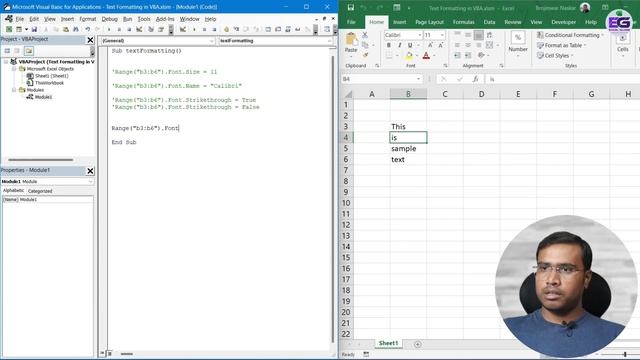Click the View Microsoft Excel icon in VBA toolbar
The image size is (640, 360).
pyautogui.click(x=9, y=29)
